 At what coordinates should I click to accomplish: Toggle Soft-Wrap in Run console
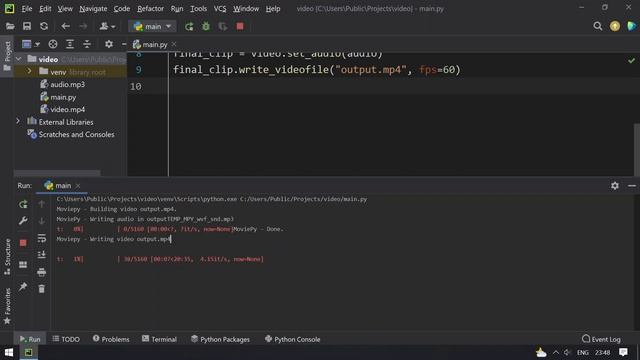click(x=41, y=238)
